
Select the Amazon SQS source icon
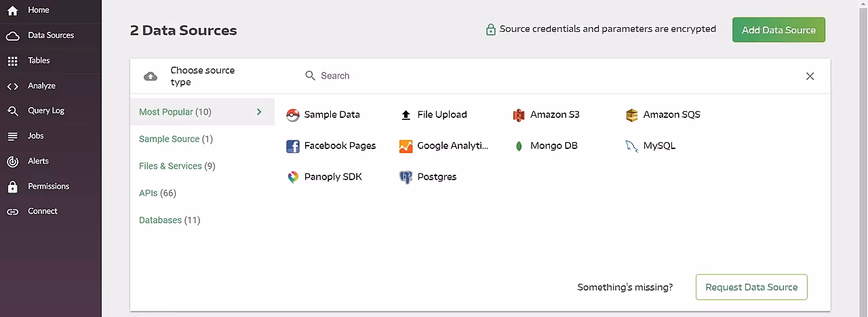click(632, 115)
